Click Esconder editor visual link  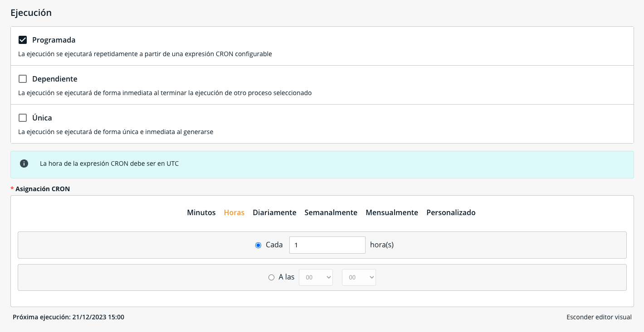tap(599, 317)
